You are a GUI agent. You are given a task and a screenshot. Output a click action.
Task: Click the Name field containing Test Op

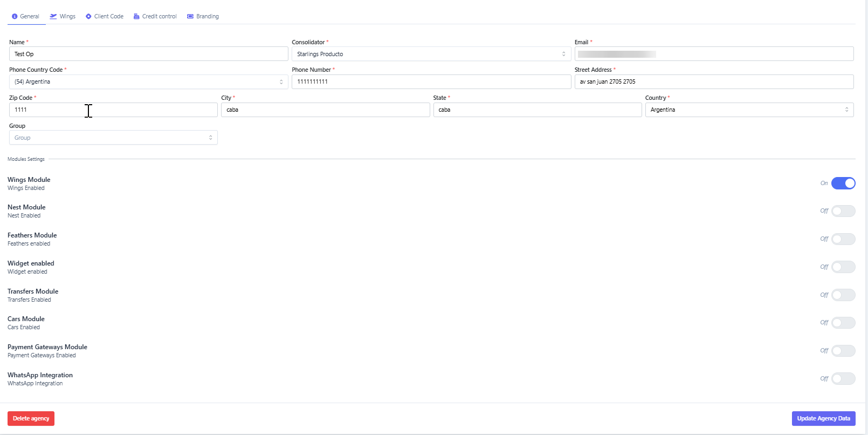click(148, 54)
